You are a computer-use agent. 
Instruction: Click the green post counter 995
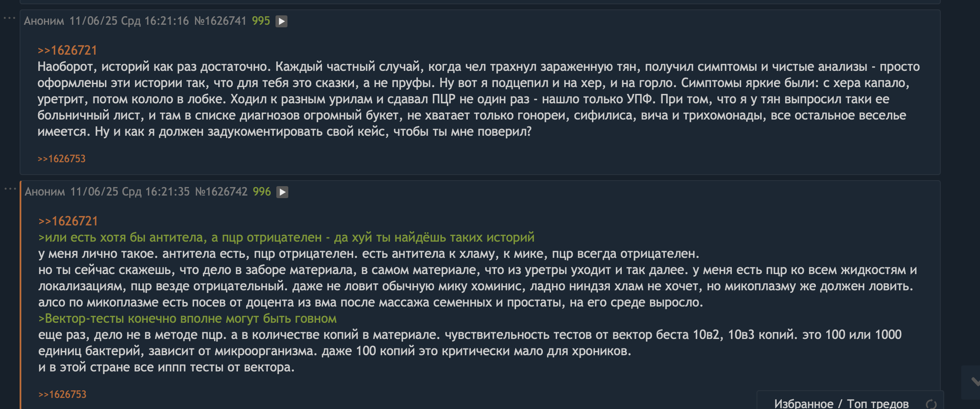tap(261, 21)
